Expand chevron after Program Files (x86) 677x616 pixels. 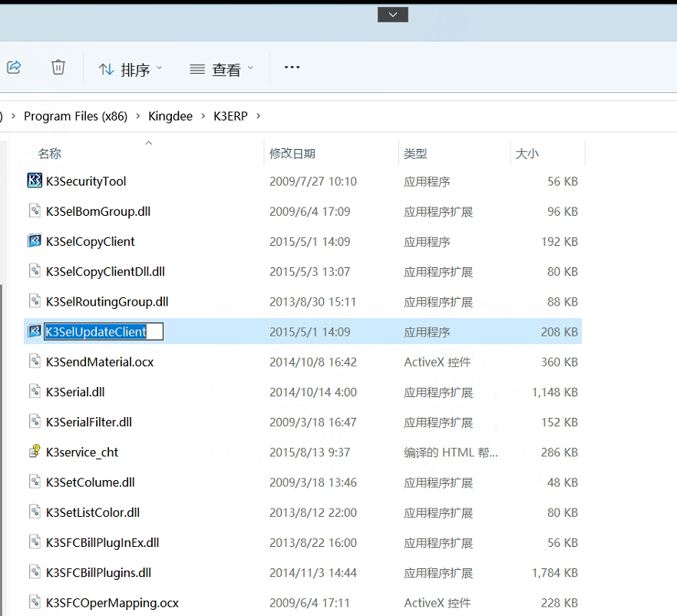coord(137,116)
